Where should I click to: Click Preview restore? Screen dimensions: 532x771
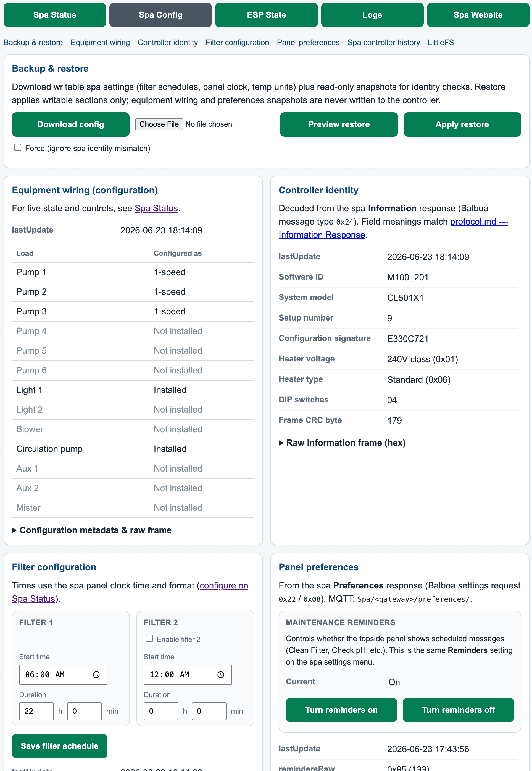(339, 124)
